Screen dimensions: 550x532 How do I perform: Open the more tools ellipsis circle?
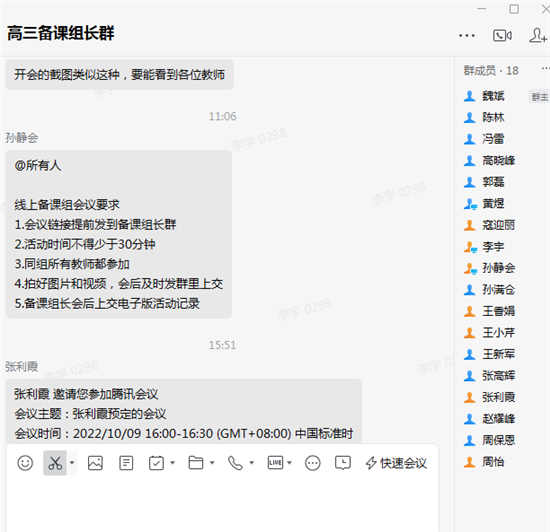[313, 463]
